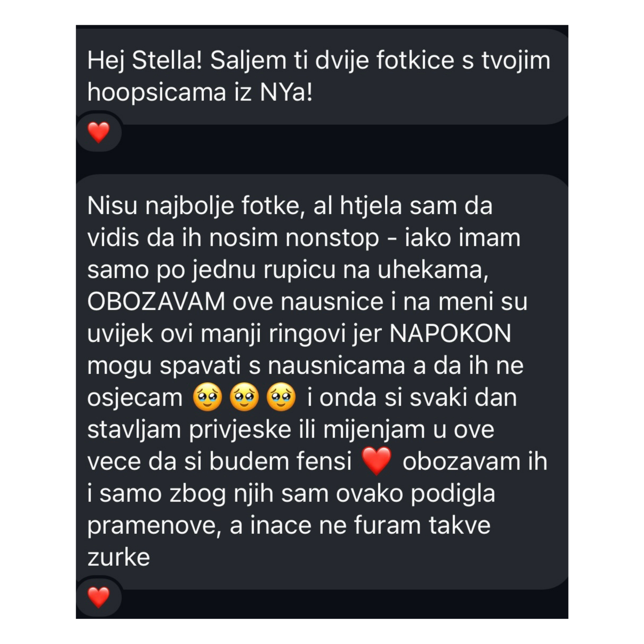
Task: Click the last word "zurke"
Action: 118,557
